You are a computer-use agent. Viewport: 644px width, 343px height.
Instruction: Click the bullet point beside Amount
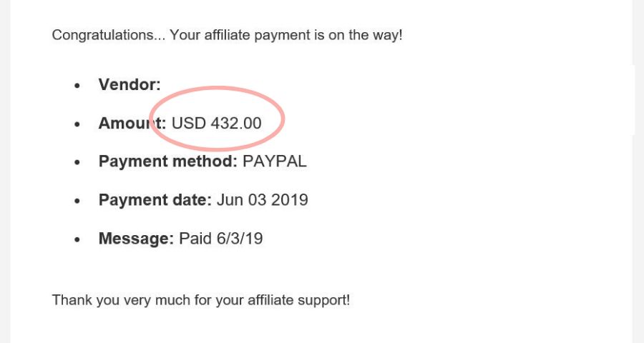click(x=77, y=124)
